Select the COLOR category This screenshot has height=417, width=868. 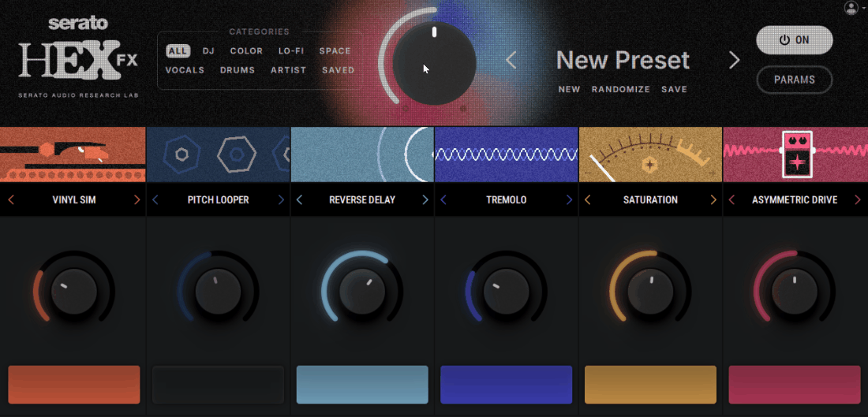(x=246, y=51)
